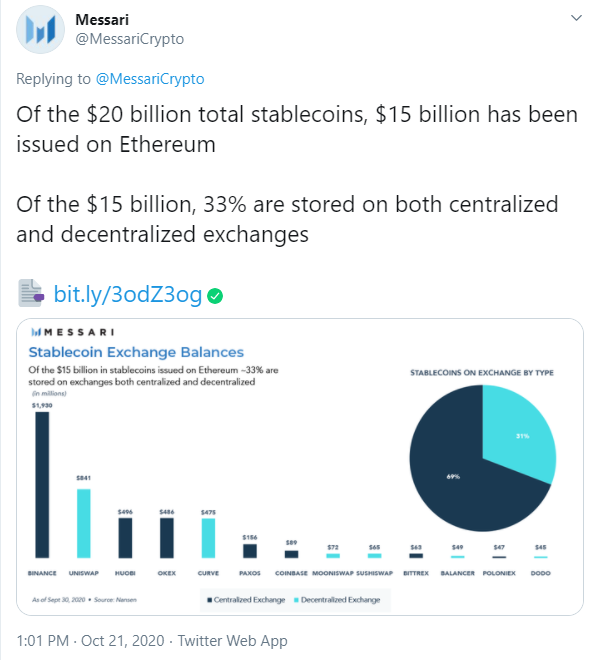Click the Decentralized Exchange legend swatch
This screenshot has width=596, height=660.
pos(296,600)
